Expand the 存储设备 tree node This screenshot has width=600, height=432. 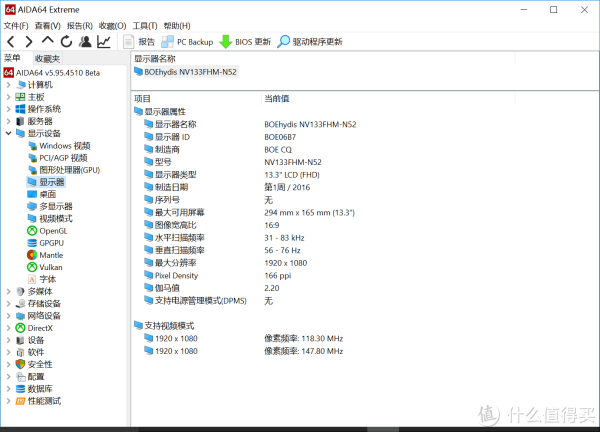[8, 304]
